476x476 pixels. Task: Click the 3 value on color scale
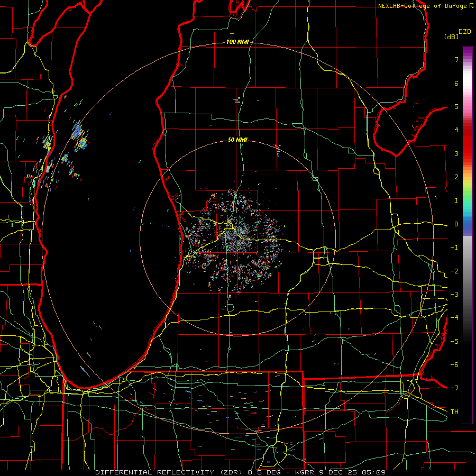pyautogui.click(x=456, y=153)
